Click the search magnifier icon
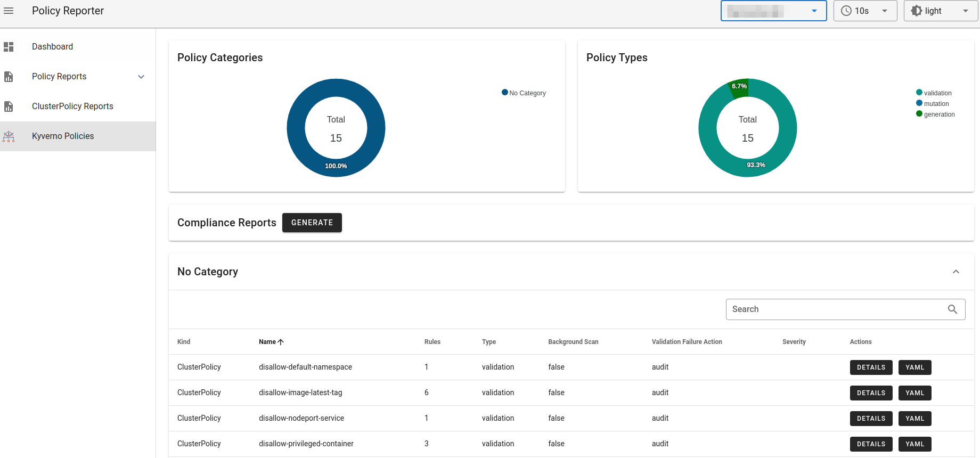Screen dimensions: 980x458 pos(952,309)
